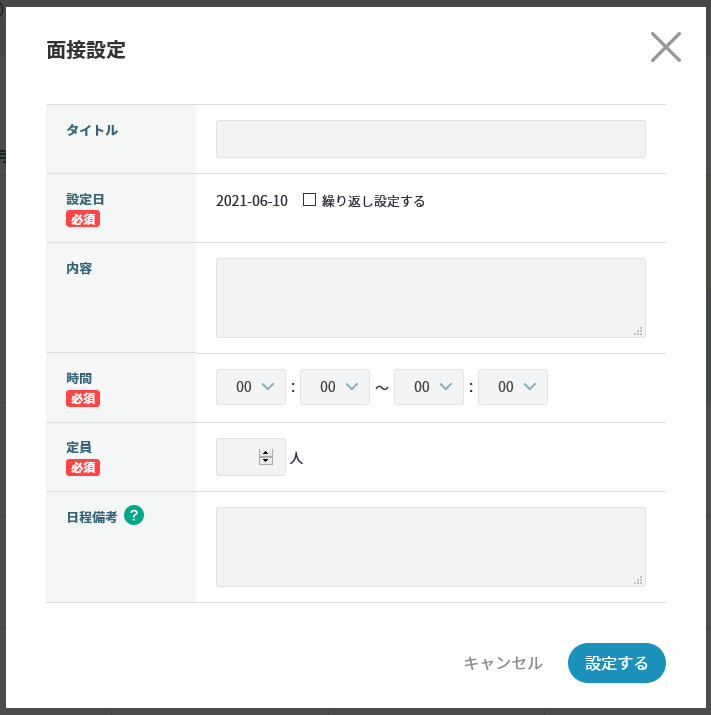Focus the タイトル input field
This screenshot has height=715, width=711.
(x=430, y=139)
